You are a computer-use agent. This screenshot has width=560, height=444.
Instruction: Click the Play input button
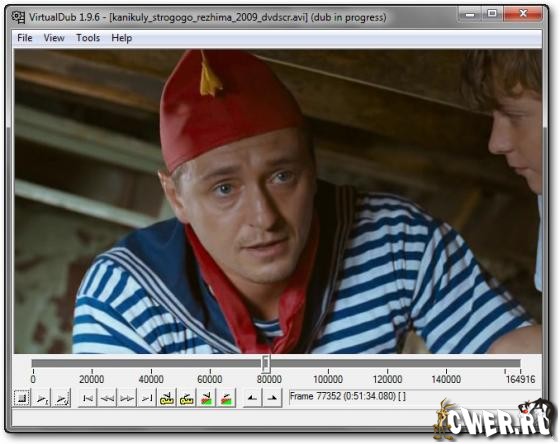41,398
